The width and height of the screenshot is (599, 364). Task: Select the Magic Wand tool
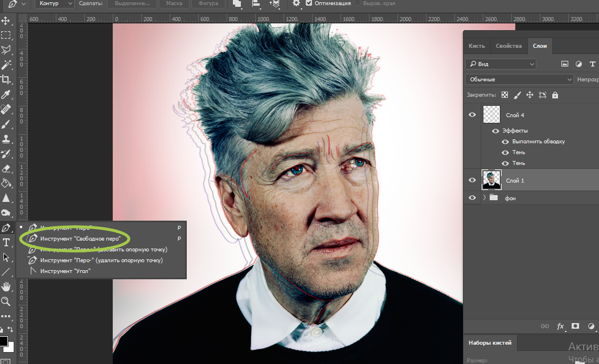[x=6, y=65]
